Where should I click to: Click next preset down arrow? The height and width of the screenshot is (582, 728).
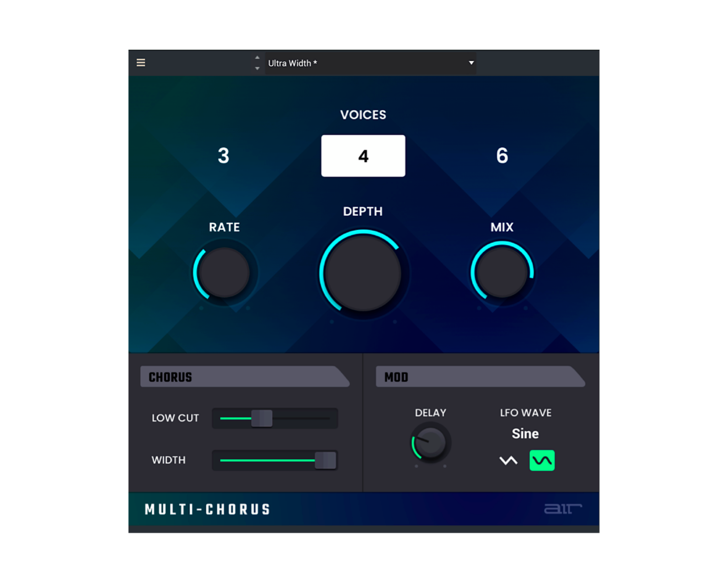(x=257, y=68)
